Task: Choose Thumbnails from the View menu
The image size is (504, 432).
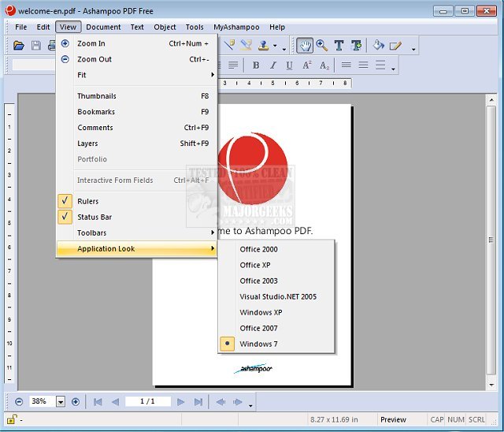Action: (96, 96)
